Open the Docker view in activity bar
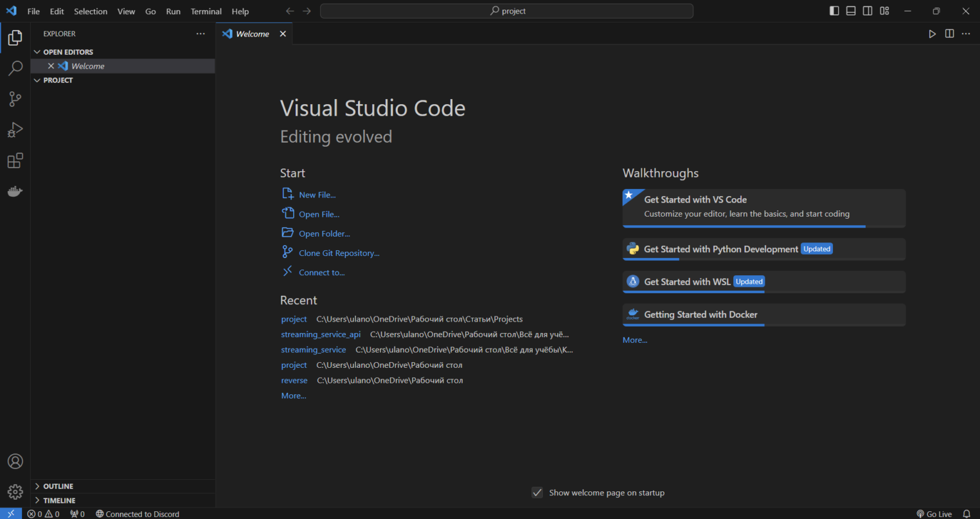This screenshot has width=980, height=519. pyautogui.click(x=15, y=192)
